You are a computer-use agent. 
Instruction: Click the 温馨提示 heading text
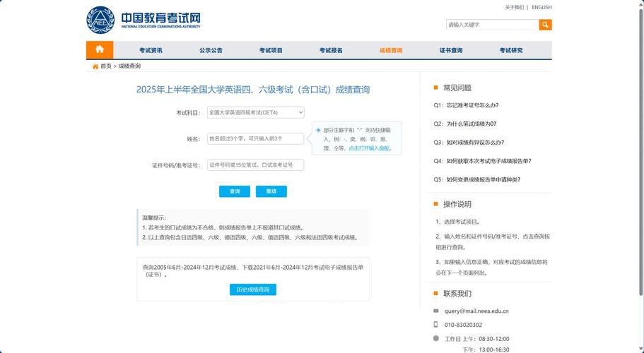154,217
